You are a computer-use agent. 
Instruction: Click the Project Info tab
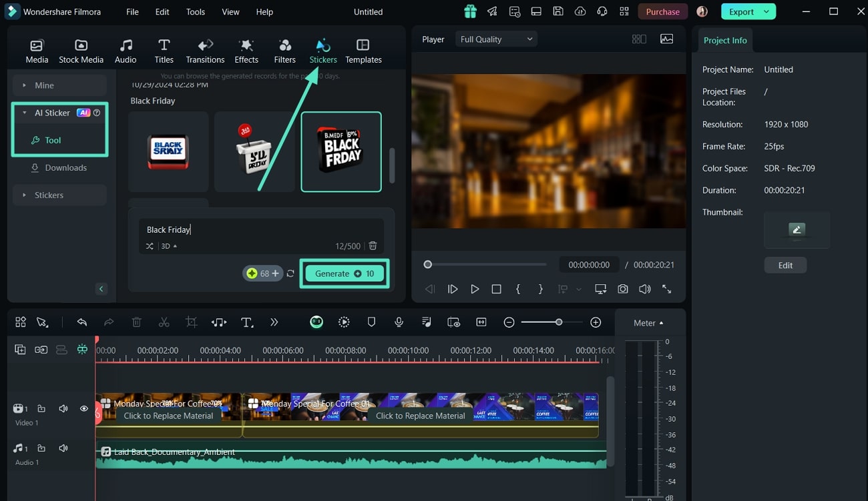pos(725,40)
